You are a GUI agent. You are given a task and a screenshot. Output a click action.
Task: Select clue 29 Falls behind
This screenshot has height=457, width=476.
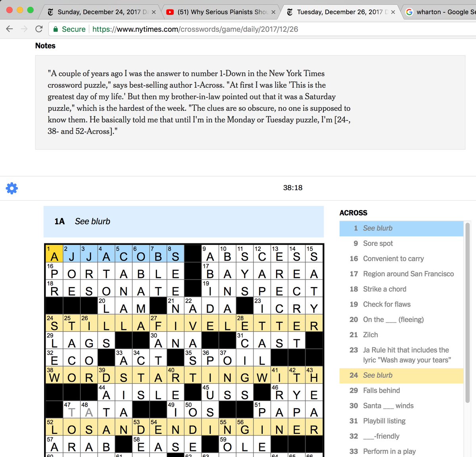pos(401,391)
